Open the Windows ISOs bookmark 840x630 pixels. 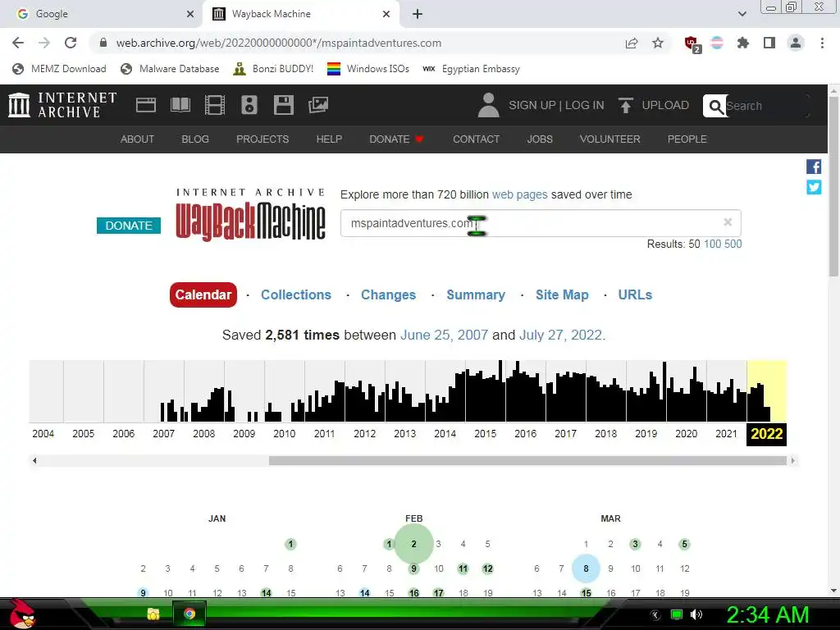[x=368, y=69]
